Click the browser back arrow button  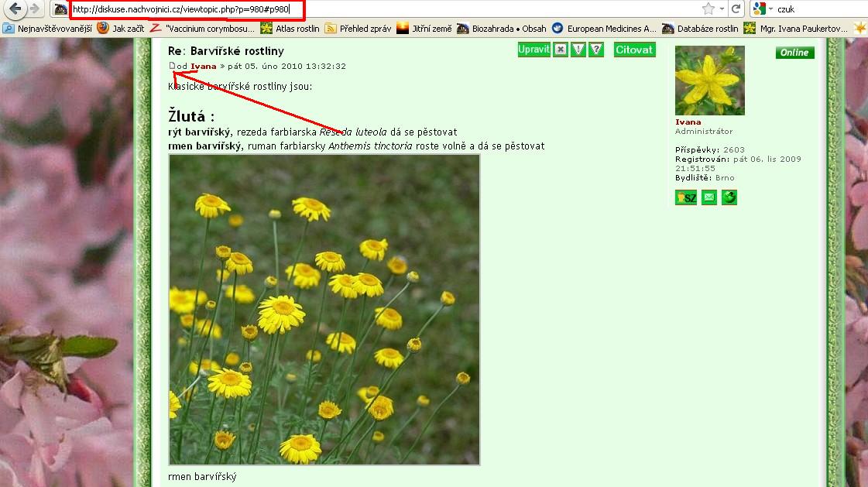15,9
